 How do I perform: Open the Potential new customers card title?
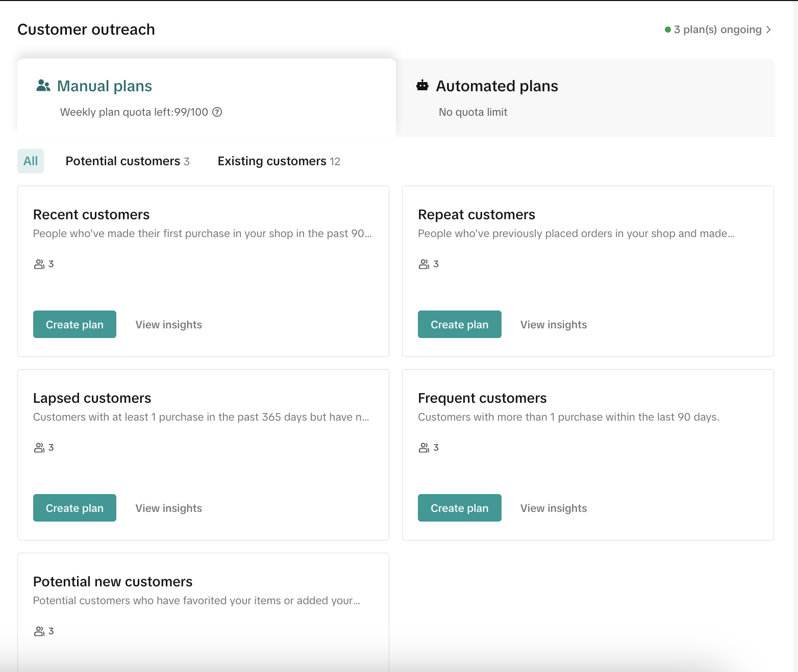tap(113, 582)
